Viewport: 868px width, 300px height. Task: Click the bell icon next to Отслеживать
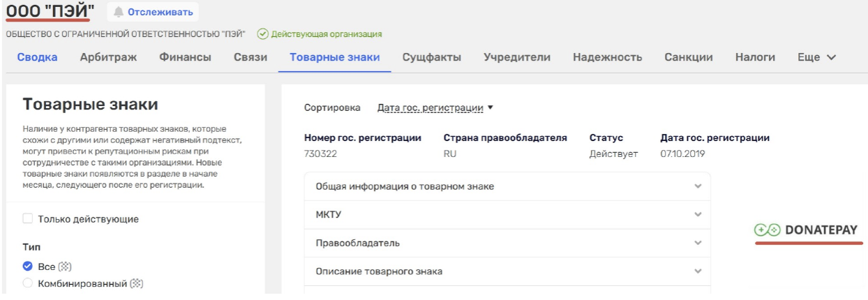[x=119, y=12]
